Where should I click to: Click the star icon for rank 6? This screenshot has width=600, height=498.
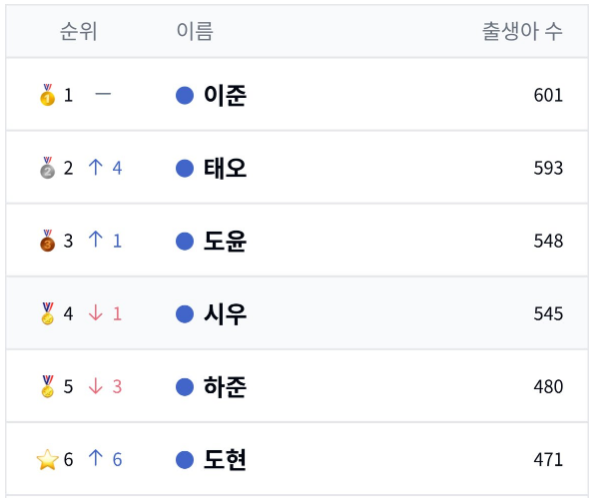click(47, 460)
